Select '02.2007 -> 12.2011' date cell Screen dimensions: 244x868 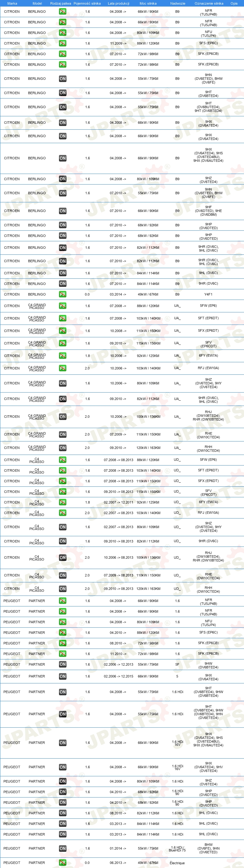pos(118,502)
